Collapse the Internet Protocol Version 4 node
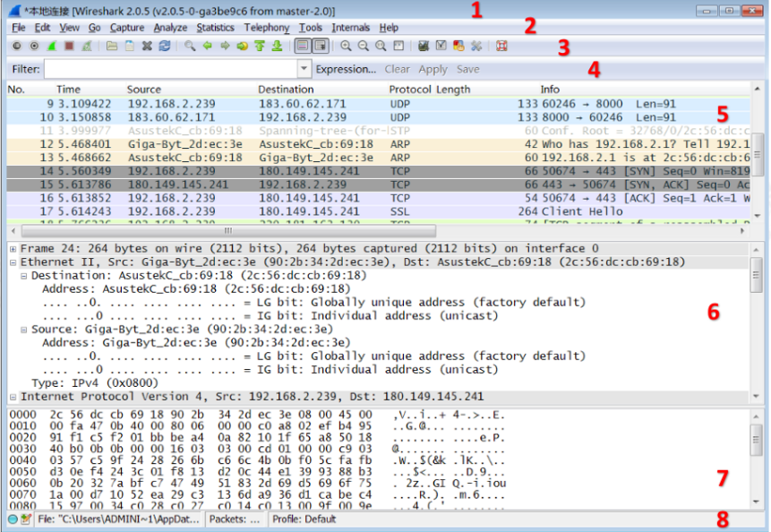 (x=13, y=397)
